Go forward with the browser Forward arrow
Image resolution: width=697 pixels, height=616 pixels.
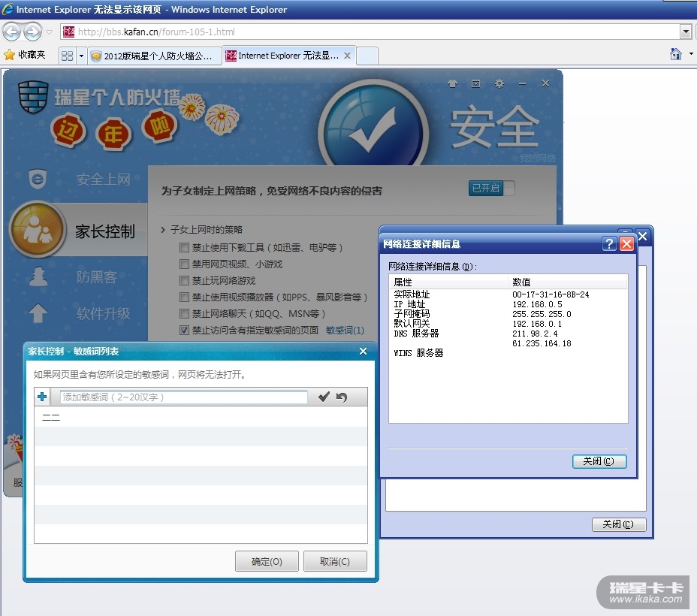click(32, 32)
